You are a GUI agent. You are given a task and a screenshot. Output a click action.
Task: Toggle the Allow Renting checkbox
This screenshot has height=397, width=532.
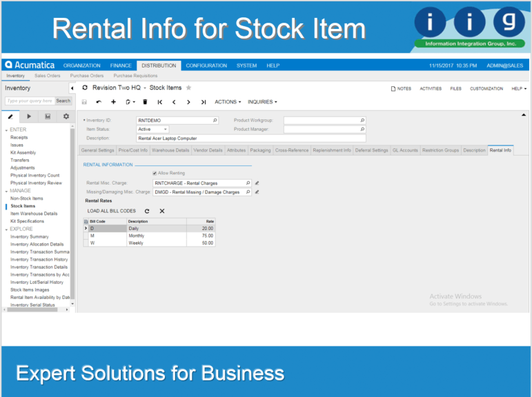(x=155, y=173)
